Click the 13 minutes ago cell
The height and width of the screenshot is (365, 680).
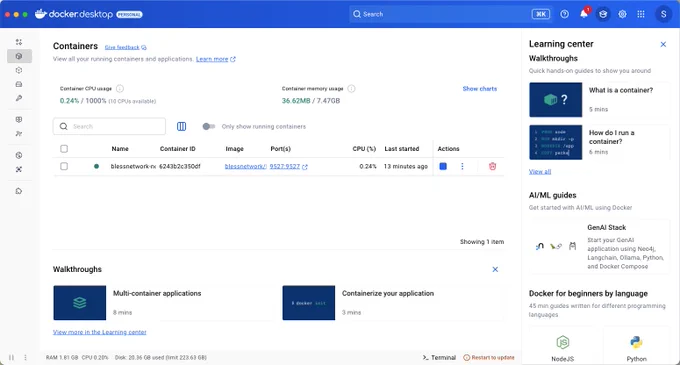[x=406, y=166]
